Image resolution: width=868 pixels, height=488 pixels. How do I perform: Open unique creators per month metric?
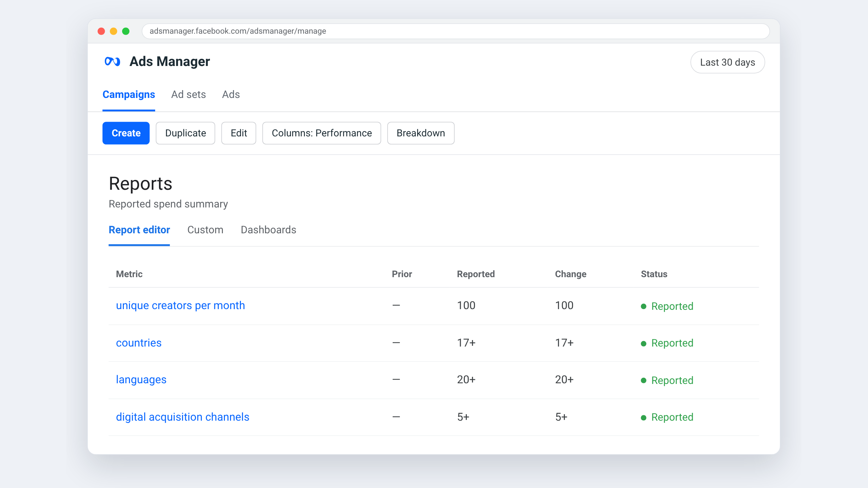pyautogui.click(x=180, y=306)
